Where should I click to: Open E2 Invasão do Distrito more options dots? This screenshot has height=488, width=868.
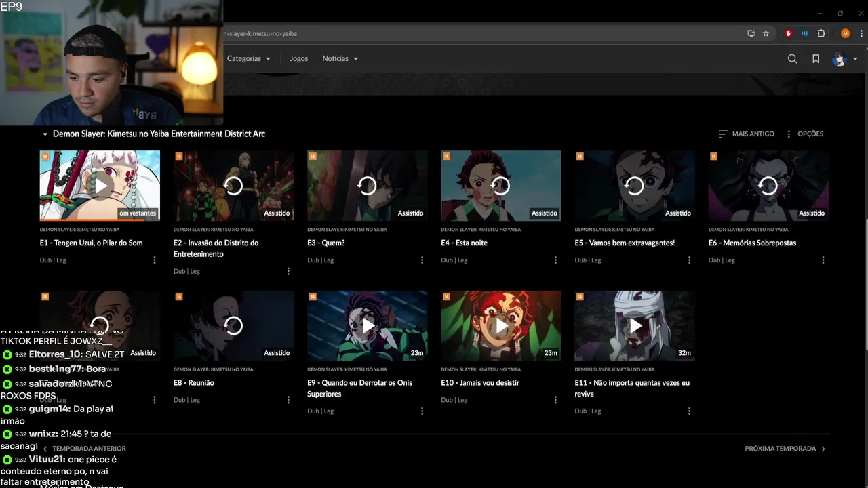pyautogui.click(x=288, y=272)
